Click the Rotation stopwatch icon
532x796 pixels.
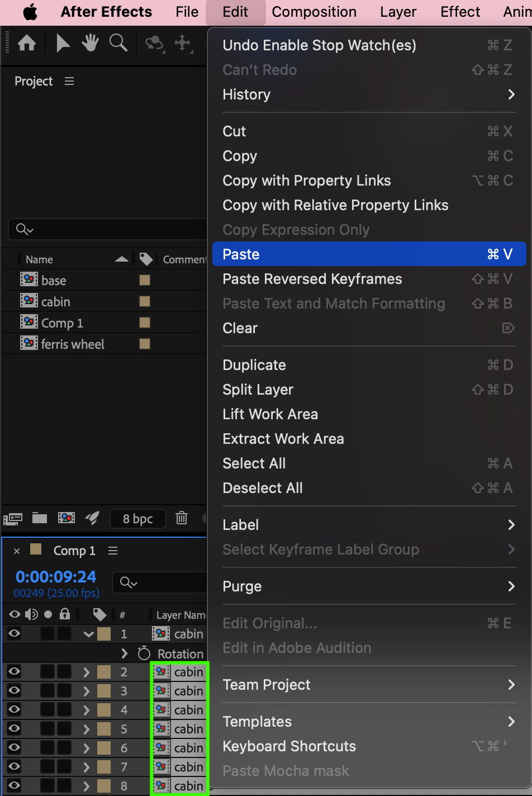tap(144, 653)
